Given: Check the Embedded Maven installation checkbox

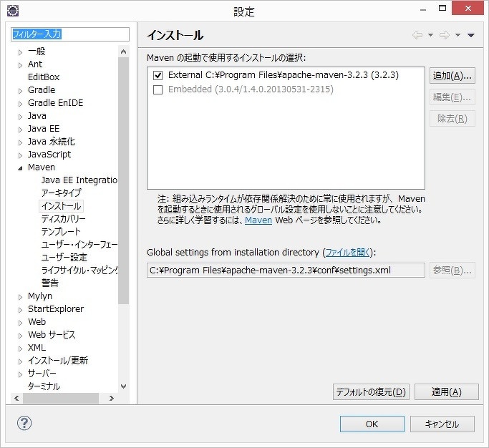Looking at the screenshot, I should [x=158, y=89].
